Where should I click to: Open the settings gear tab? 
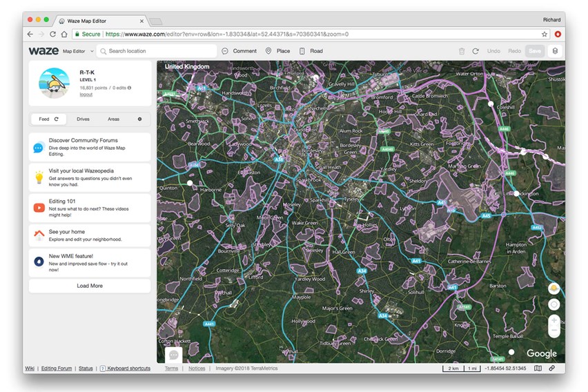click(x=139, y=119)
